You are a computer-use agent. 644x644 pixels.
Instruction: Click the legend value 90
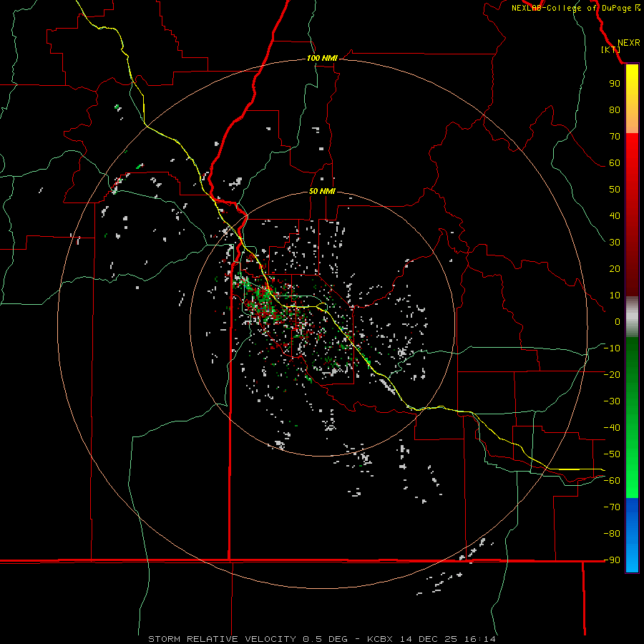[x=615, y=84]
